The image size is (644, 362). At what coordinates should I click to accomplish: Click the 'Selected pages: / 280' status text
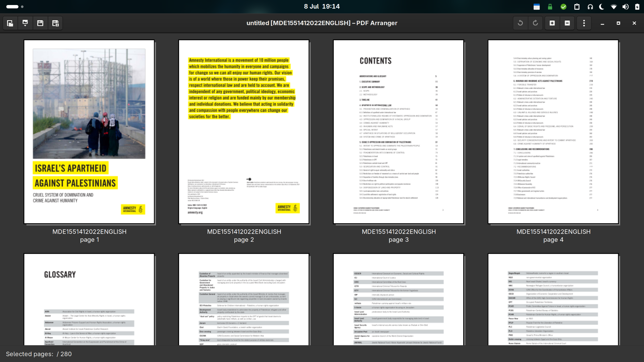click(39, 354)
